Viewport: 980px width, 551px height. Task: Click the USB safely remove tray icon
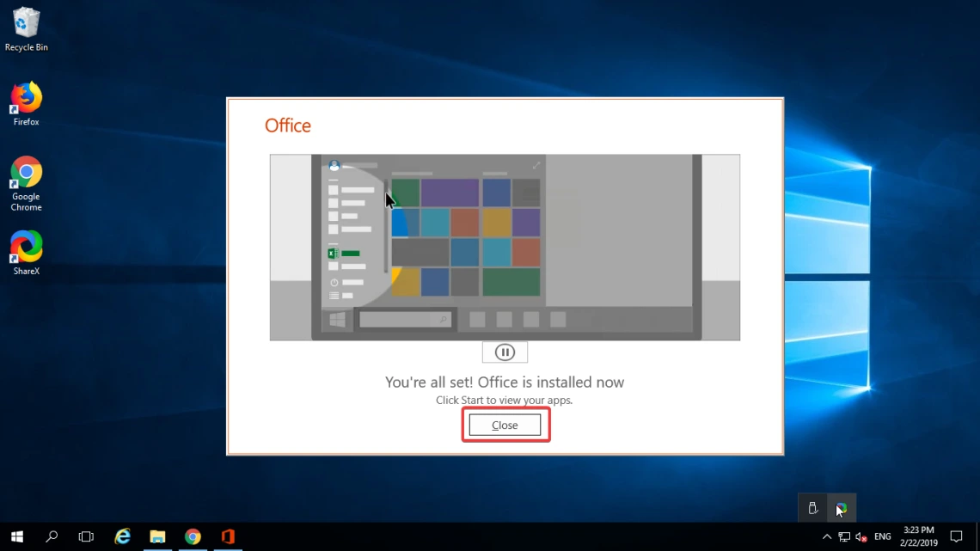click(x=812, y=509)
